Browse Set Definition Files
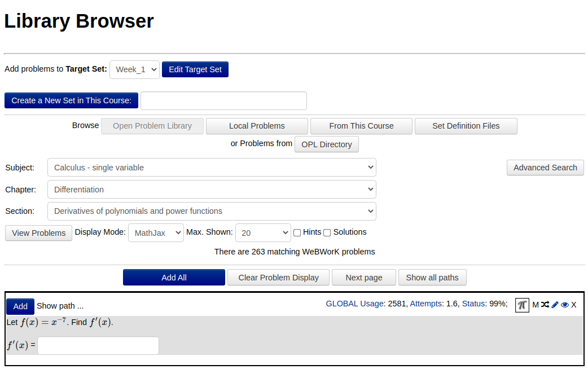 click(466, 126)
